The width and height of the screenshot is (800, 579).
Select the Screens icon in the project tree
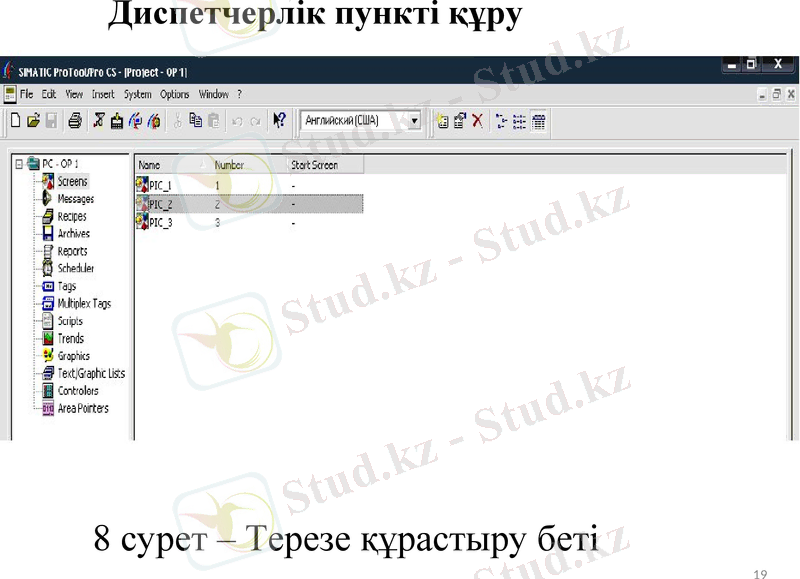pyautogui.click(x=48, y=182)
